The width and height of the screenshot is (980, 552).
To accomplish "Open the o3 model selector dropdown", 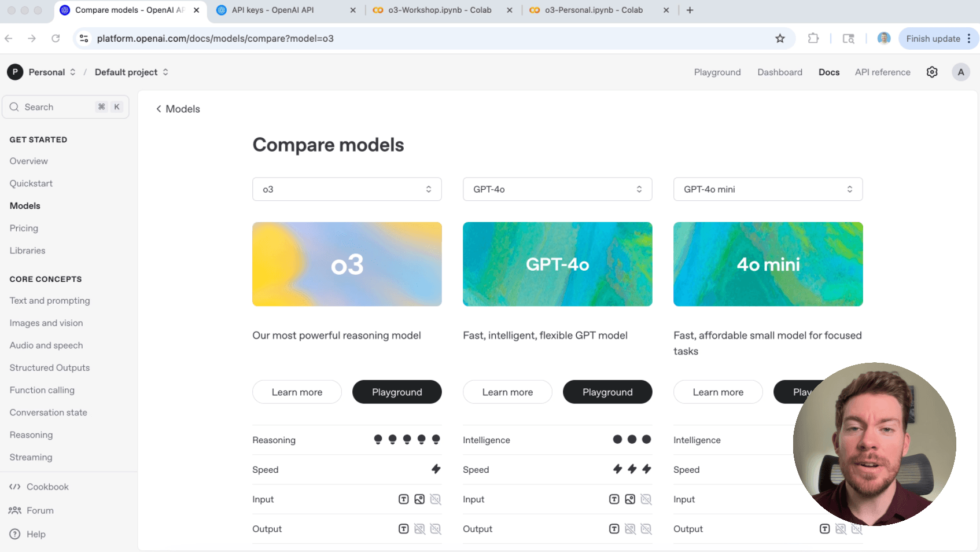I will [347, 189].
